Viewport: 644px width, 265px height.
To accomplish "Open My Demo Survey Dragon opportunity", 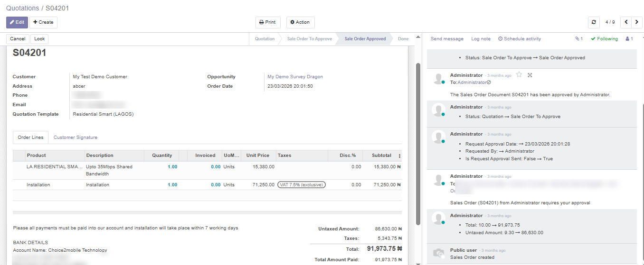I will (295, 77).
